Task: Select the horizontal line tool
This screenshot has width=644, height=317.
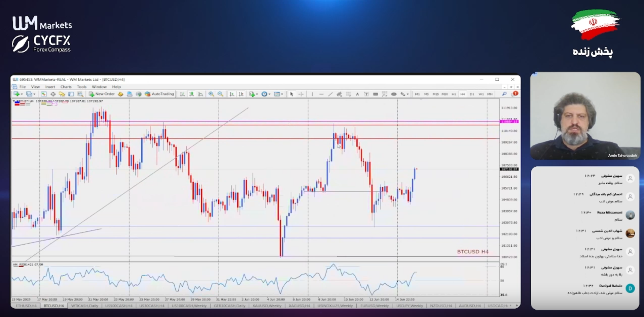Action: tap(321, 94)
